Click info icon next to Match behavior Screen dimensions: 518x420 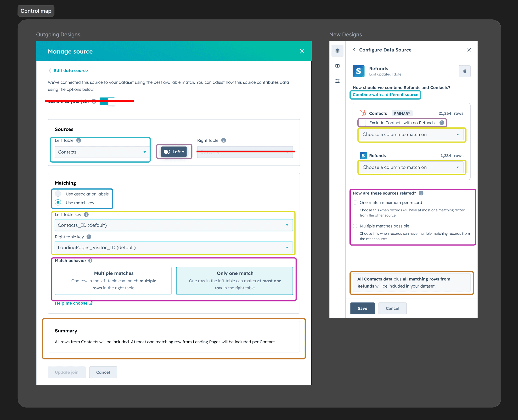click(90, 261)
